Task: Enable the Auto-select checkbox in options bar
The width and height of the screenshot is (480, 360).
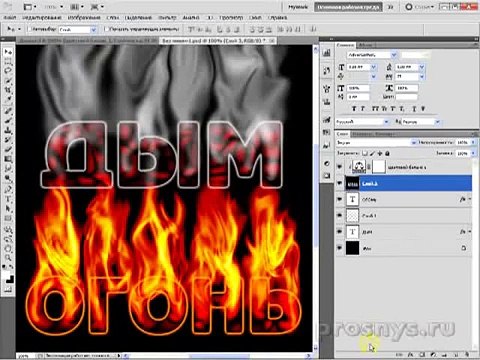Action: (x=29, y=29)
